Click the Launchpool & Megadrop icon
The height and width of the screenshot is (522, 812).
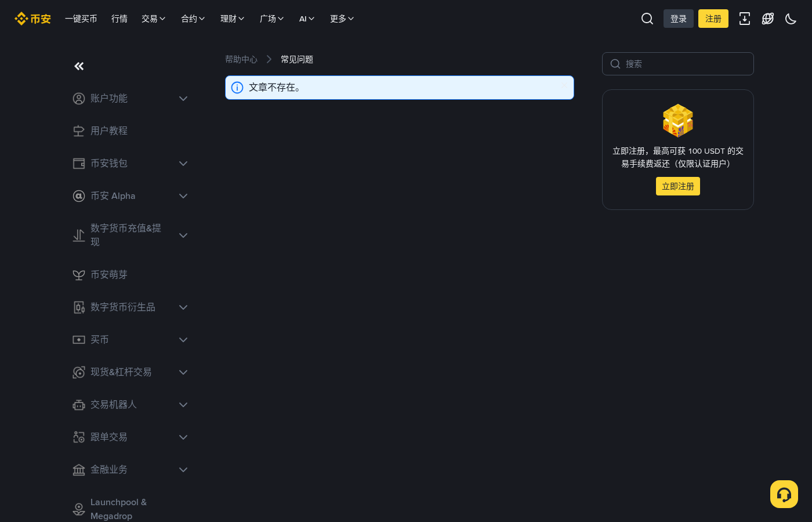pyautogui.click(x=79, y=509)
